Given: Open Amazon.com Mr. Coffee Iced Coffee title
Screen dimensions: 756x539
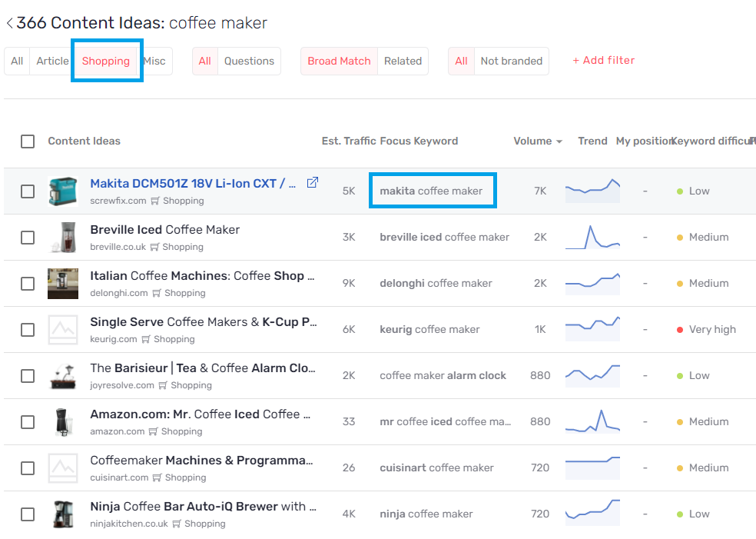Looking at the screenshot, I should [x=200, y=414].
